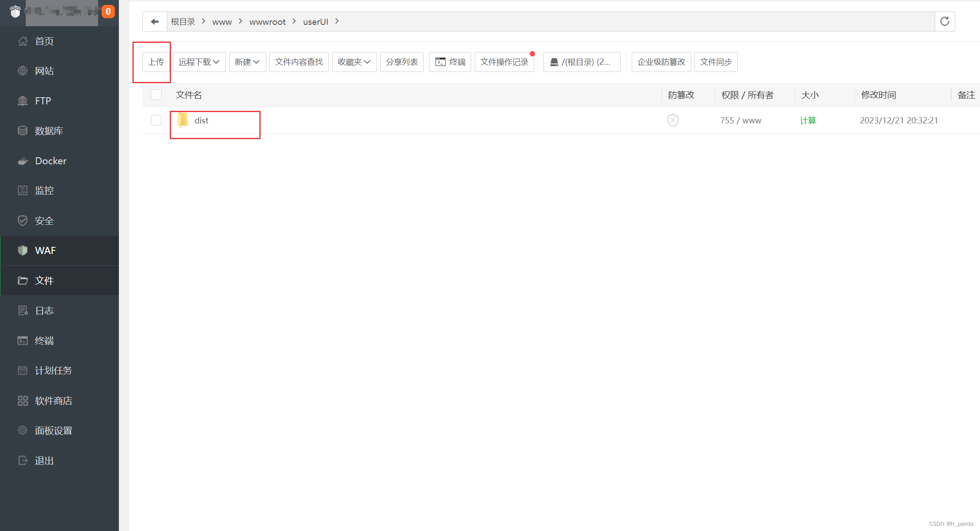Expand the 新建 dropdown

(247, 62)
